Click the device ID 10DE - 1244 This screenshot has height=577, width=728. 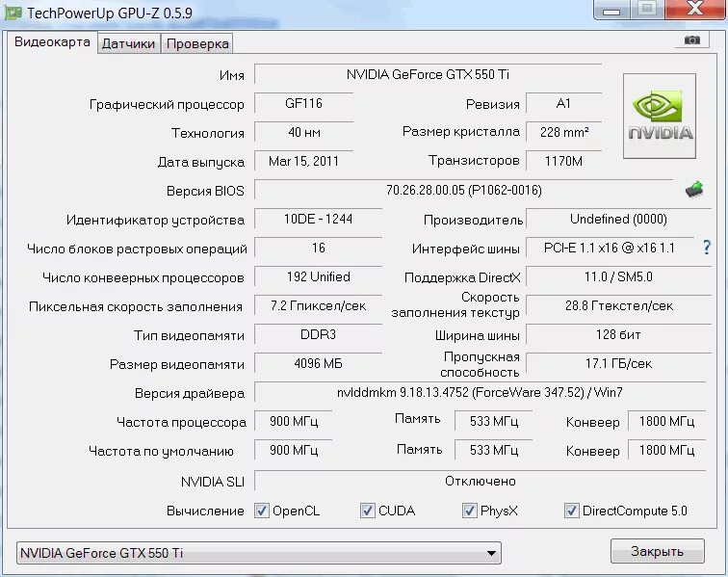[x=318, y=219]
